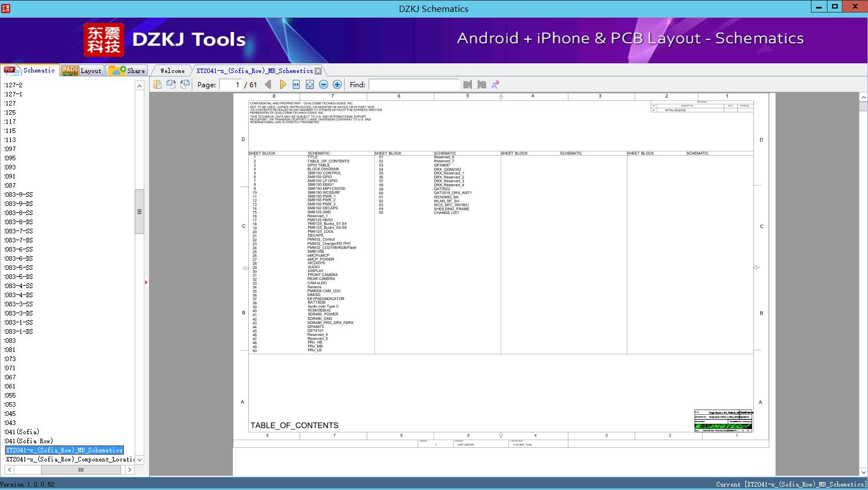Click tree panel scroll up arrow
The image size is (868, 490).
coord(139,86)
